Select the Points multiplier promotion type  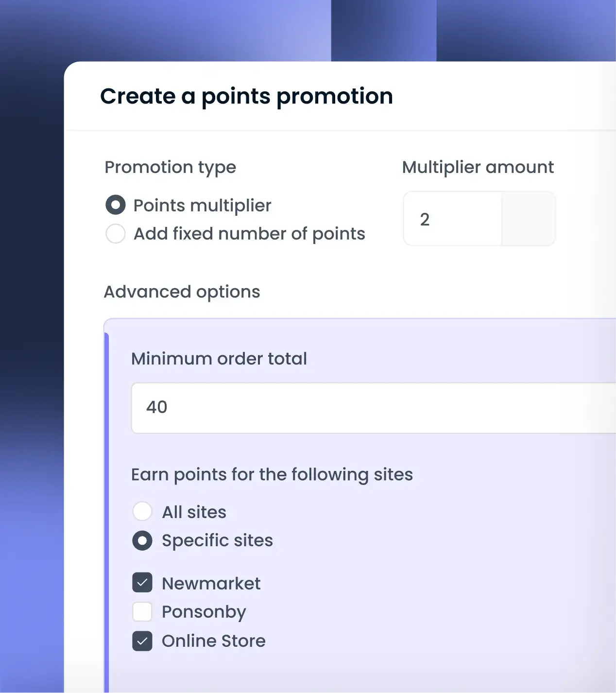115,205
